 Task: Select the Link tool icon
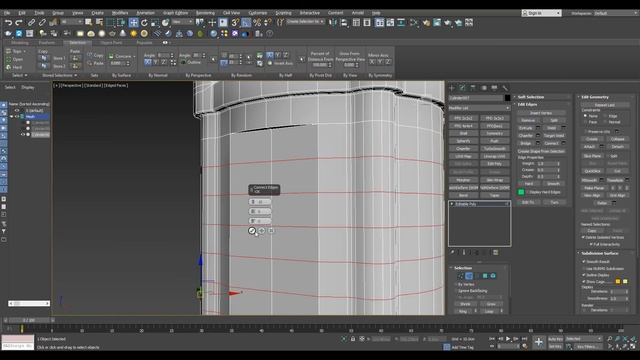[32, 23]
